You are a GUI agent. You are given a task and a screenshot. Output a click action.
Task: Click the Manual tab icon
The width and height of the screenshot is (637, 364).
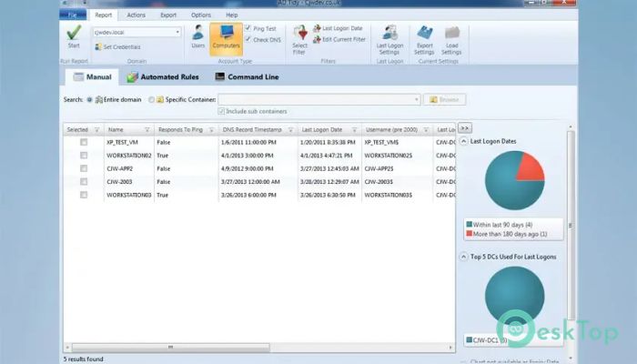78,76
